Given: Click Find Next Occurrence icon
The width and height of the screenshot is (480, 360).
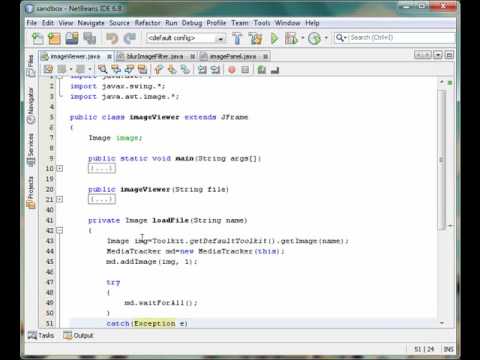Looking at the screenshot, I should pos(129,69).
